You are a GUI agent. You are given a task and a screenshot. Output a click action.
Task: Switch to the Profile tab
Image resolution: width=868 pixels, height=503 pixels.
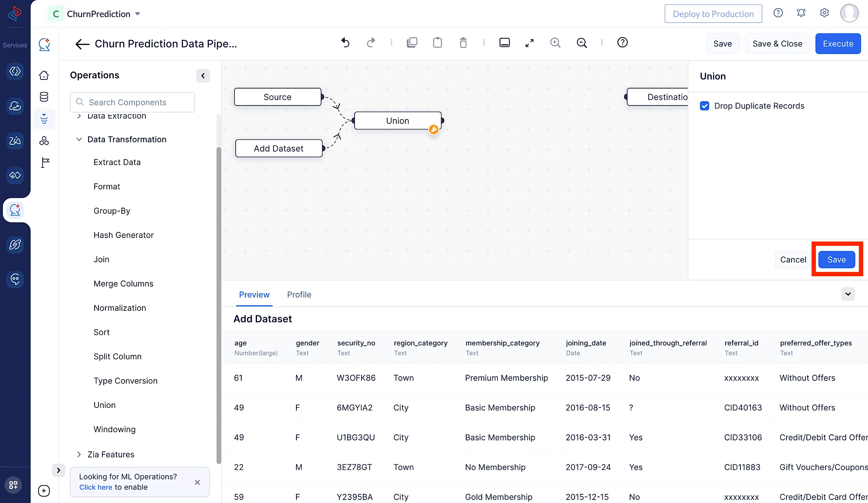click(x=299, y=295)
